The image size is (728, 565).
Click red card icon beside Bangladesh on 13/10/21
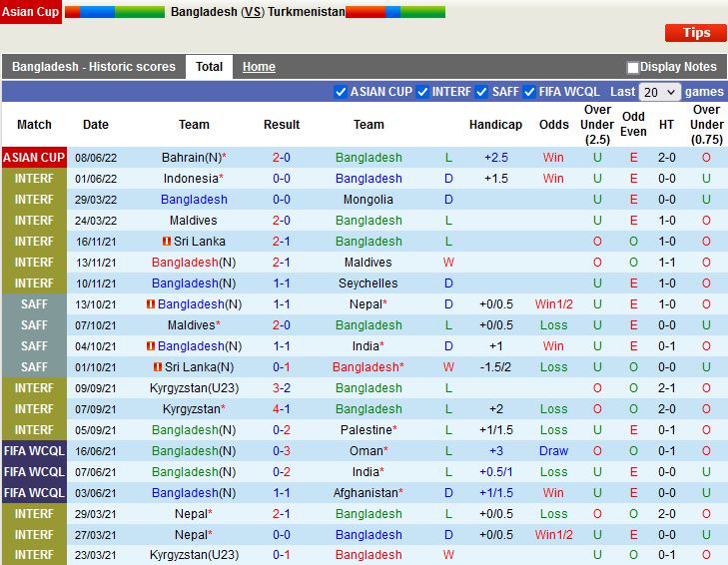(x=151, y=304)
